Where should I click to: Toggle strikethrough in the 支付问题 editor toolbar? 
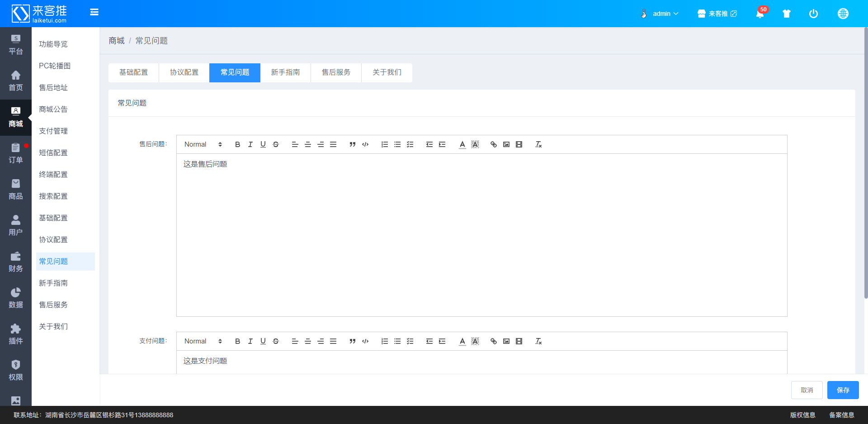coord(275,341)
